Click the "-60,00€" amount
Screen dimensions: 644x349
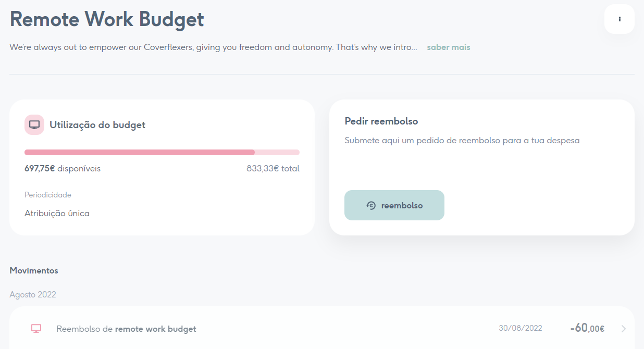coord(587,328)
